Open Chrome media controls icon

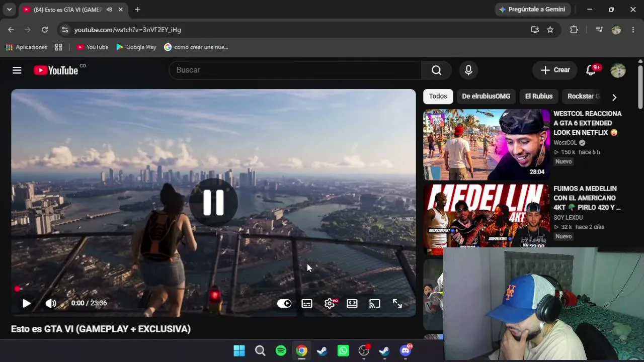tap(599, 30)
